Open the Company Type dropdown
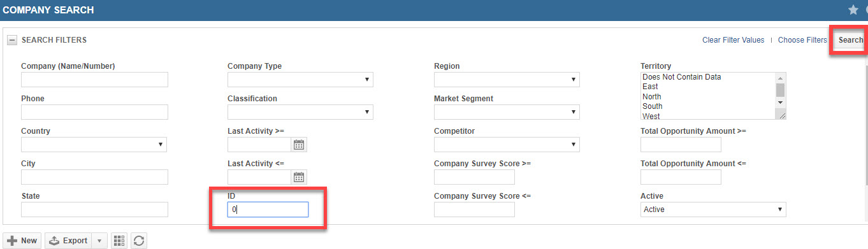 pyautogui.click(x=300, y=80)
